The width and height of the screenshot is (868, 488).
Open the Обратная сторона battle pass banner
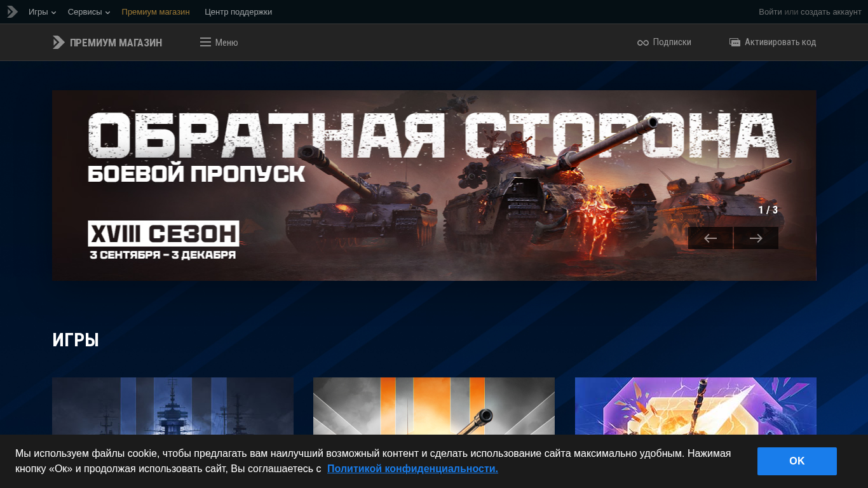tap(434, 186)
